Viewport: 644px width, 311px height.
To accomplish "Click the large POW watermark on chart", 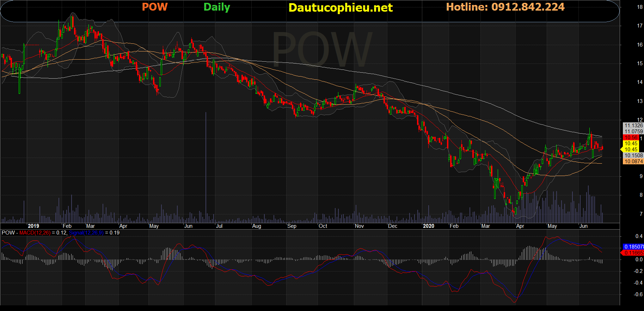I will [x=322, y=49].
